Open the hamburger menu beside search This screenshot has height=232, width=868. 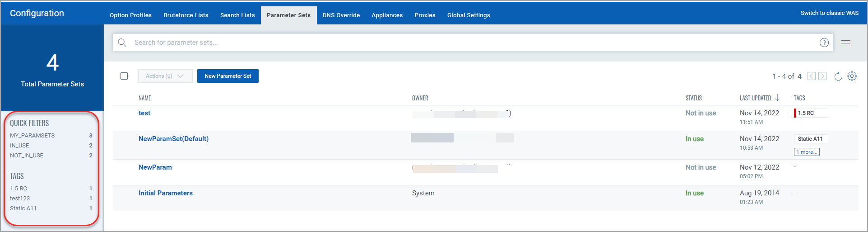[846, 43]
